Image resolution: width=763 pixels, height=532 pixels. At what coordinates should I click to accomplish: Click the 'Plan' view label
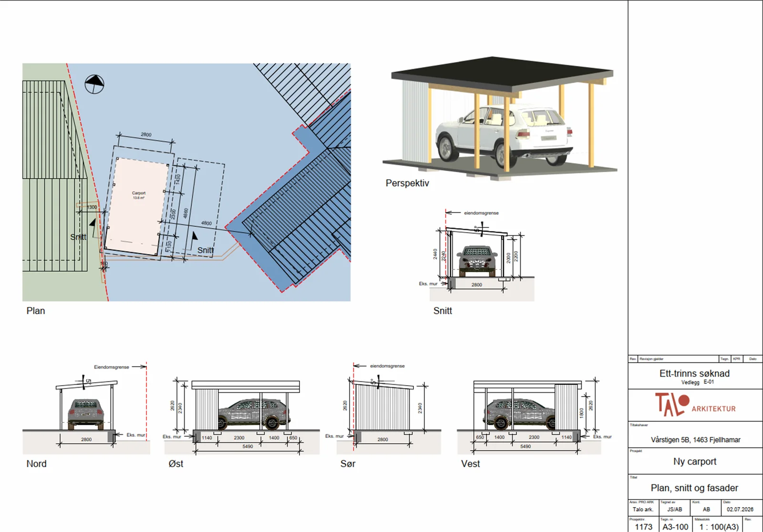click(36, 311)
